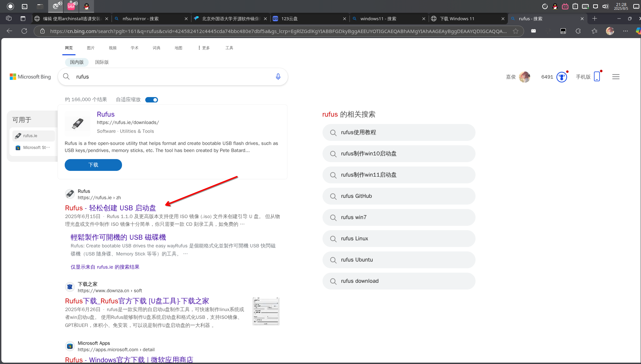Search related query rufus GitHub
641x364 pixels.
click(x=399, y=196)
